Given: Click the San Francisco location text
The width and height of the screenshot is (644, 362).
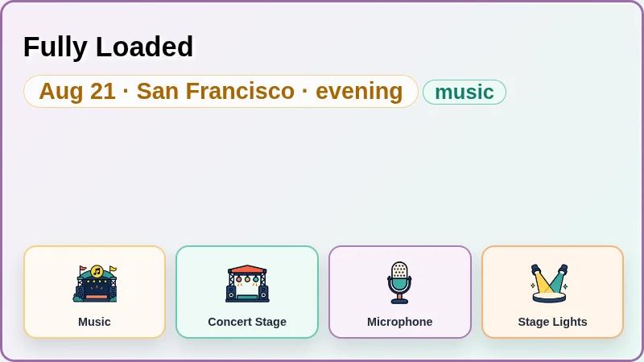Looking at the screenshot, I should click(216, 91).
